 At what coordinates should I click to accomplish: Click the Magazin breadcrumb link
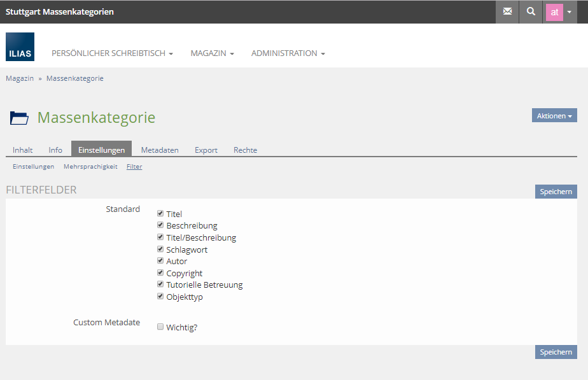point(20,78)
